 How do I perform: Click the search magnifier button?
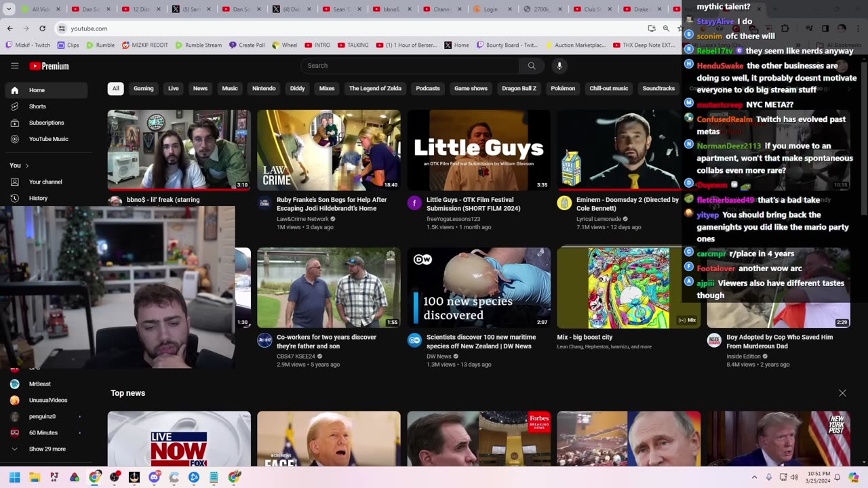pyautogui.click(x=532, y=66)
